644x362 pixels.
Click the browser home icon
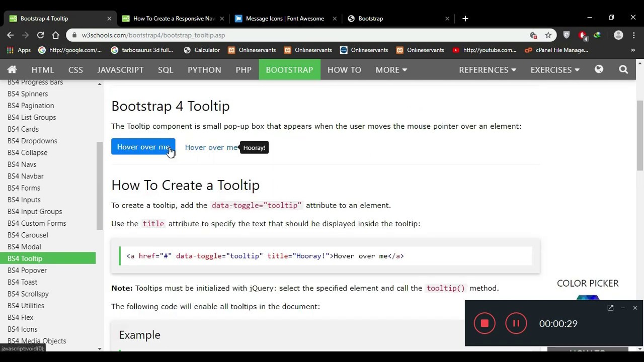click(56, 35)
